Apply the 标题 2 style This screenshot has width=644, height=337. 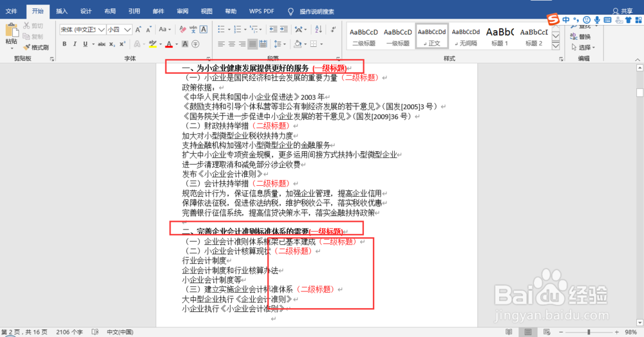(x=534, y=37)
